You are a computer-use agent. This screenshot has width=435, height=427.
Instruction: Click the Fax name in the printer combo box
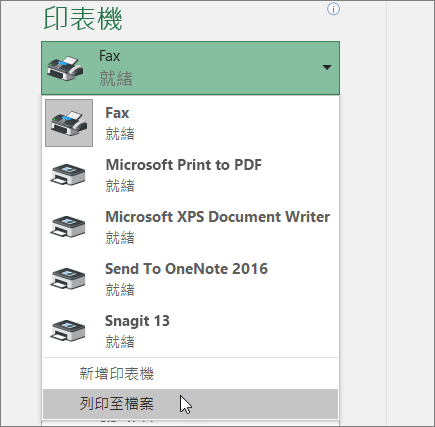109,56
